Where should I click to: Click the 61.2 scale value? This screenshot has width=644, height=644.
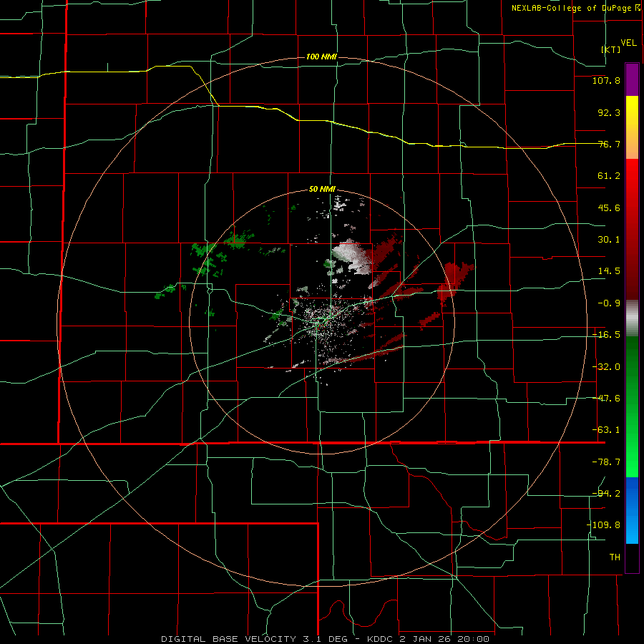pyautogui.click(x=609, y=176)
